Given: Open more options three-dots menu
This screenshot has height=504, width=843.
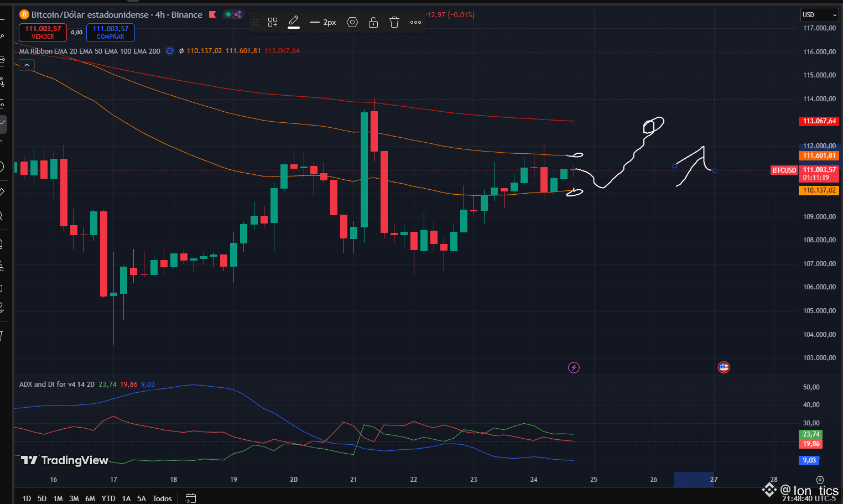Looking at the screenshot, I should [415, 22].
